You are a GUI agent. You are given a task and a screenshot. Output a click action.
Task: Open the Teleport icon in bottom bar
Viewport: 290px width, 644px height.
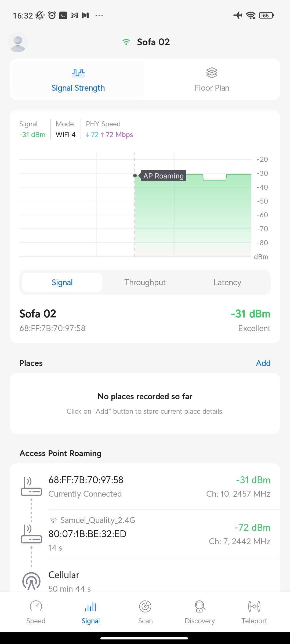pos(254,606)
